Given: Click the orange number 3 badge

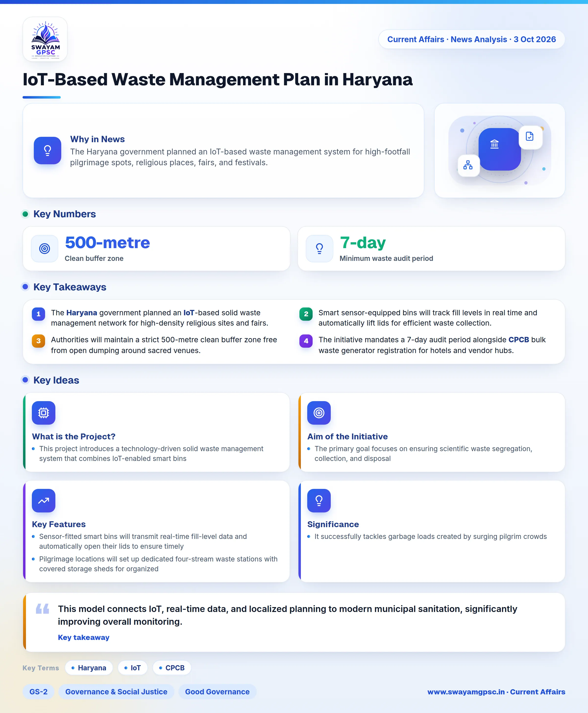Looking at the screenshot, I should click(38, 341).
